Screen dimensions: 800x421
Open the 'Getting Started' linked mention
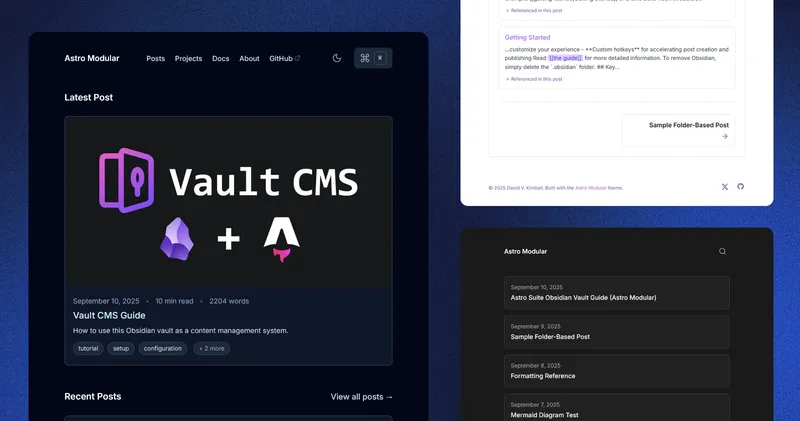[527, 37]
